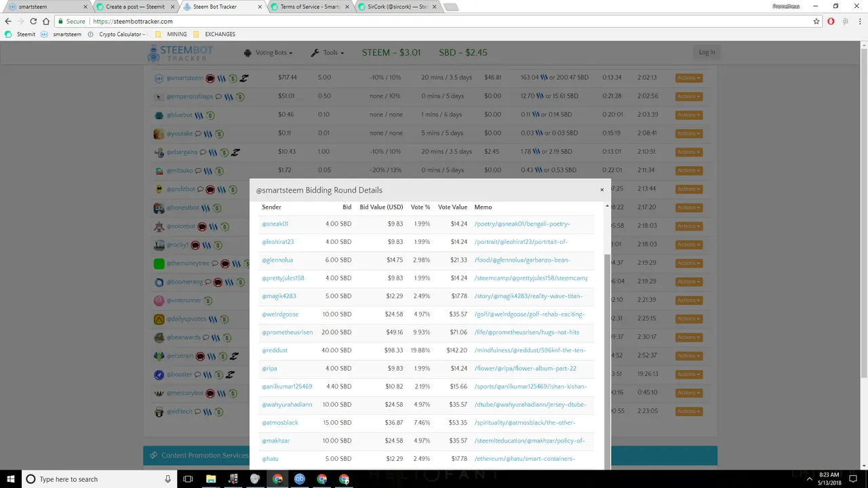The image size is (868, 488).
Task: Open the @sneak01 sender profile link
Action: [x=275, y=224]
